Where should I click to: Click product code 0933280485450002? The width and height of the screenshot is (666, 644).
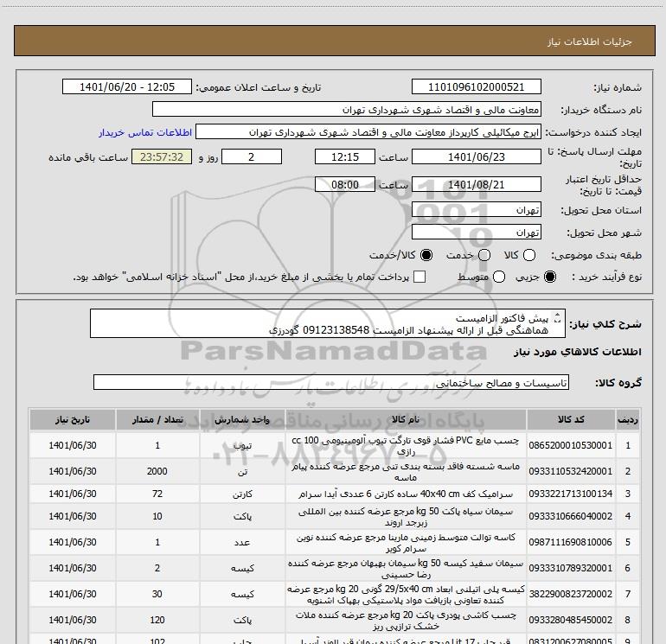[571, 620]
